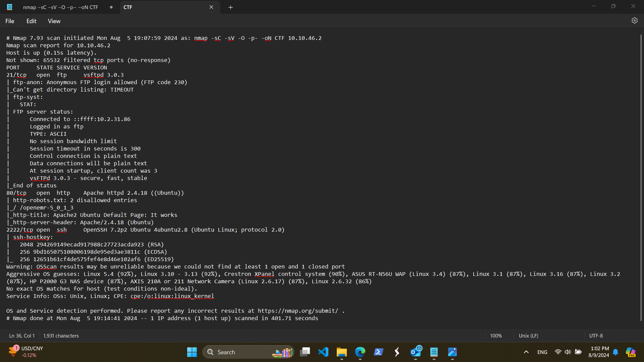Switch to the 'nmap -sC -sV -O -p- -oN CTF' tab
Image resolution: width=644 pixels, height=362 pixels.
click(x=60, y=7)
